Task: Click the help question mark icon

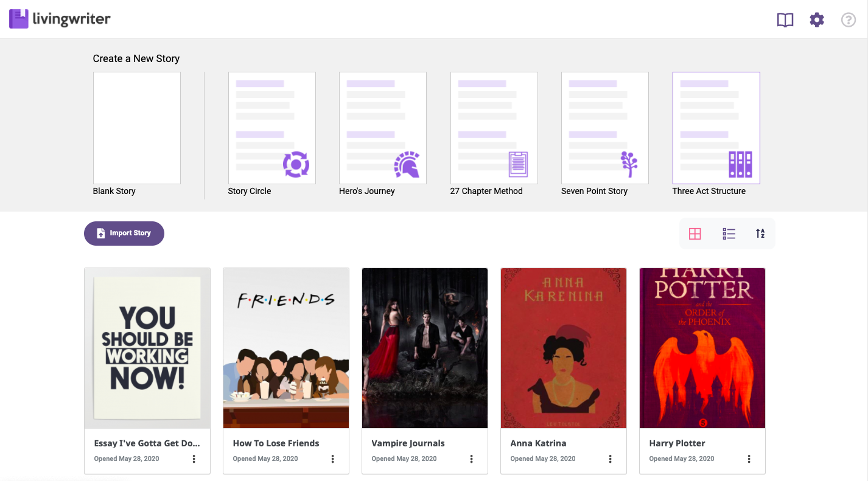Action: pos(848,20)
